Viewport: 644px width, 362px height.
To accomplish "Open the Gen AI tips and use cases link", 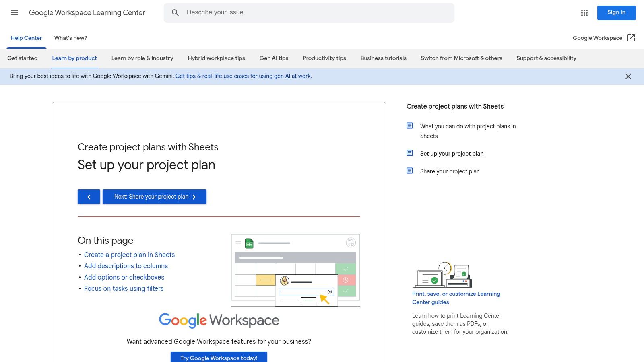I will [244, 76].
